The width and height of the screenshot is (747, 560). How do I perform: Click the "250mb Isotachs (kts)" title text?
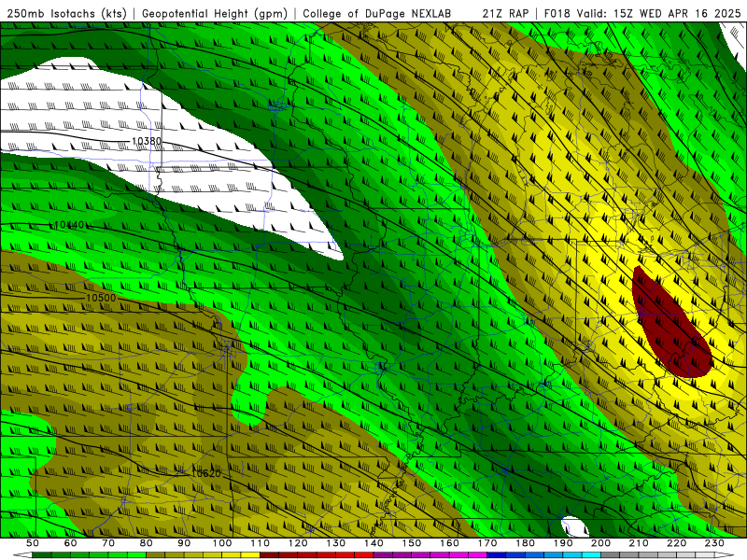[67, 13]
